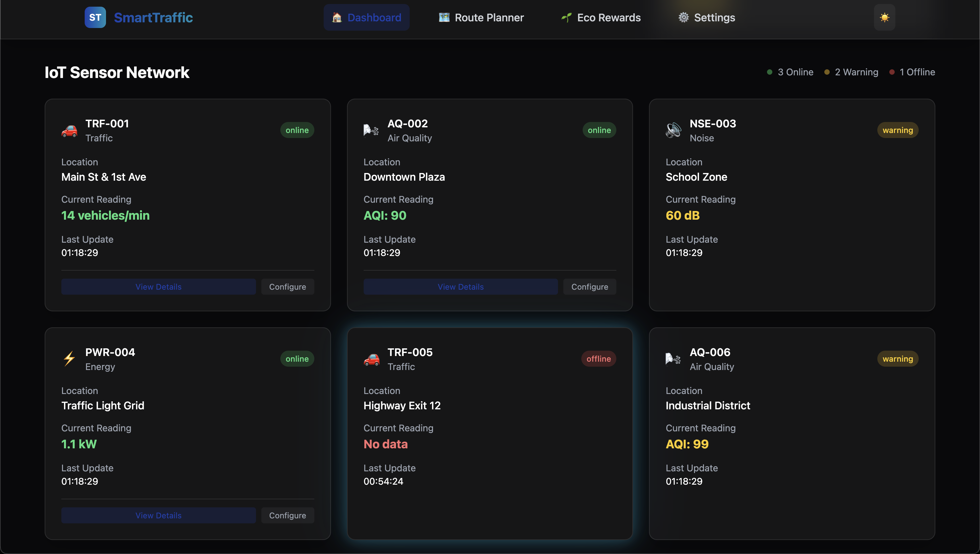
Task: Click the PWR-004 lightning bolt icon
Action: [x=69, y=359]
